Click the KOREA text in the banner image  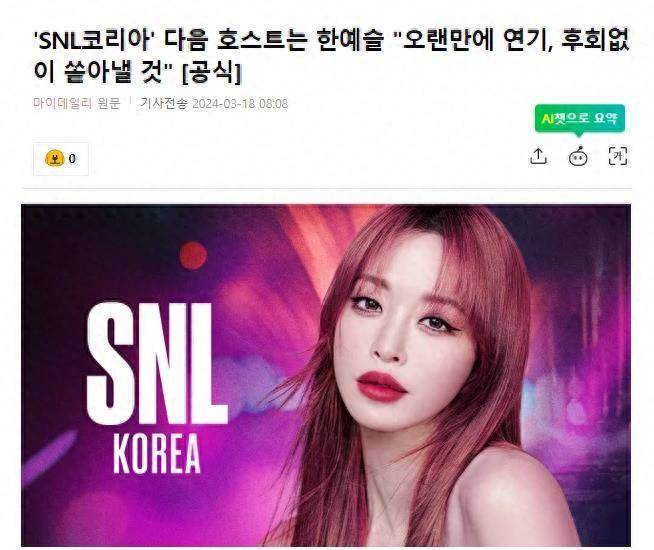[x=157, y=455]
